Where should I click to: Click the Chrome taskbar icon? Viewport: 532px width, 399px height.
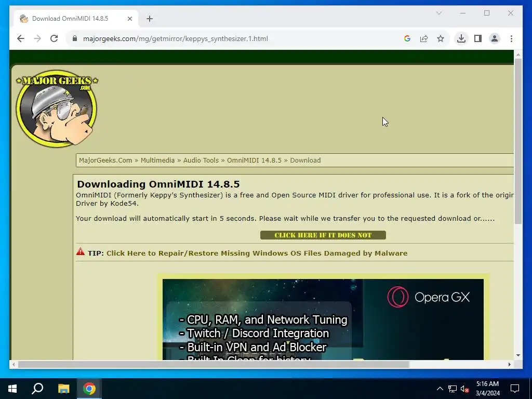pyautogui.click(x=89, y=389)
